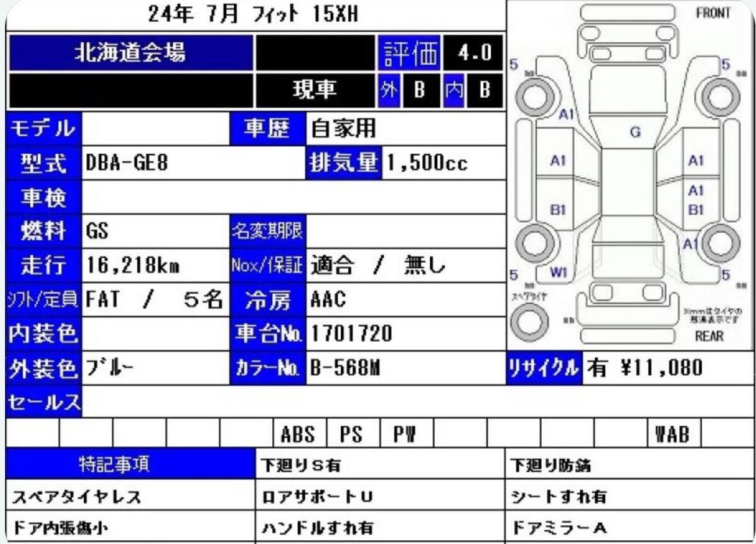Click the PW equipment cell
Screen dimensions: 756x544
(x=405, y=434)
